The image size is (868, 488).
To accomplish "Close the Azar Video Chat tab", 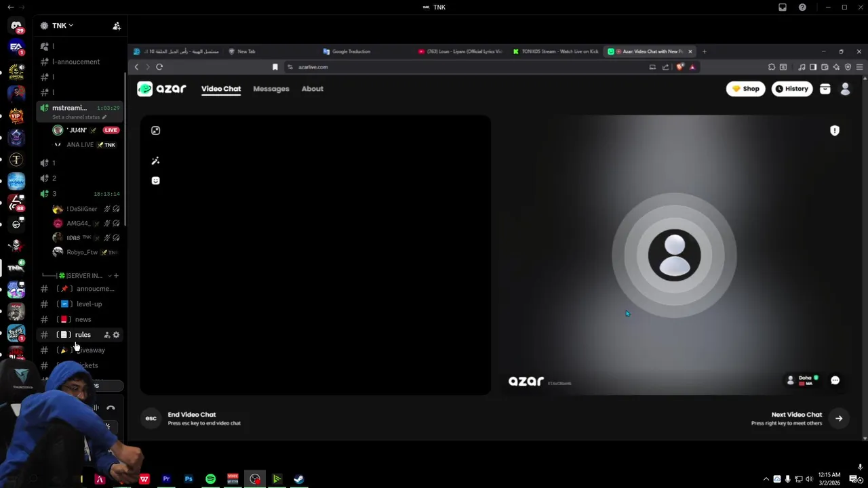I will (x=690, y=52).
